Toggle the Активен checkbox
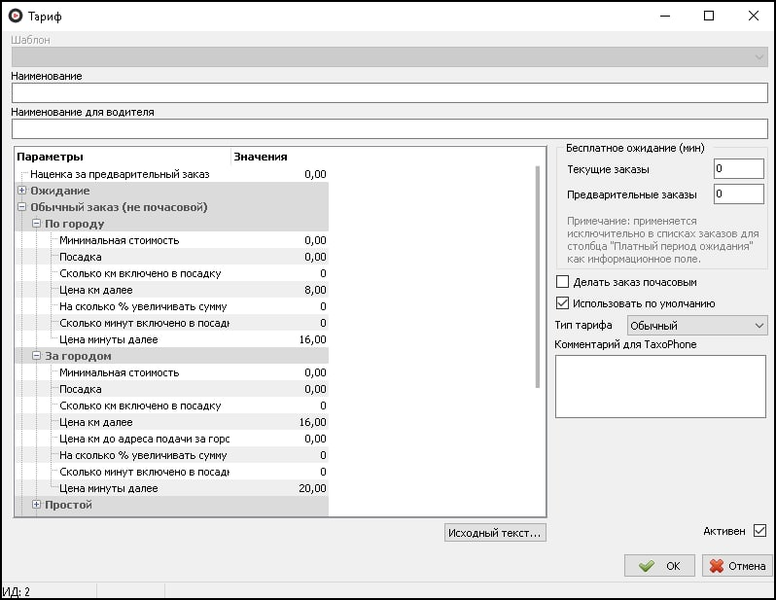This screenshot has width=776, height=600. (760, 531)
